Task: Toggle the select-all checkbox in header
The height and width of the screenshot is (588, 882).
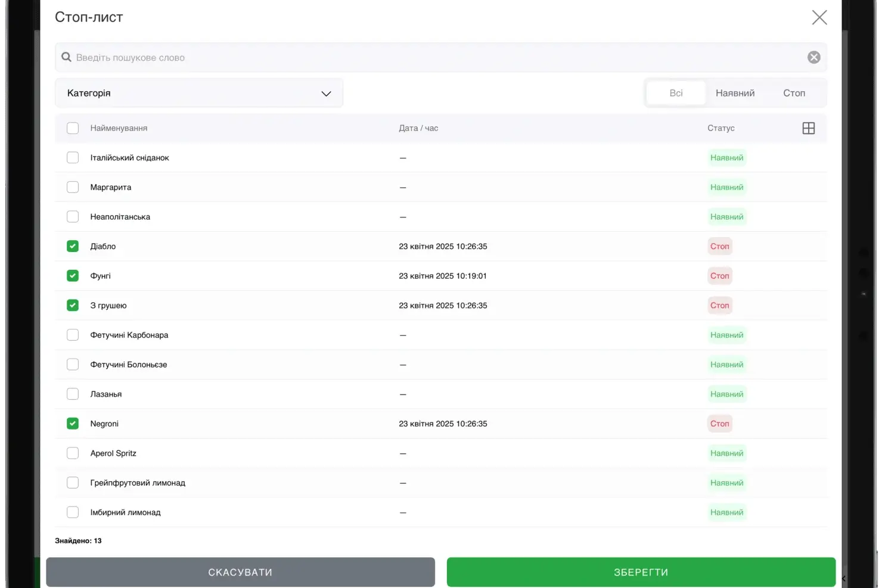Action: [x=73, y=128]
